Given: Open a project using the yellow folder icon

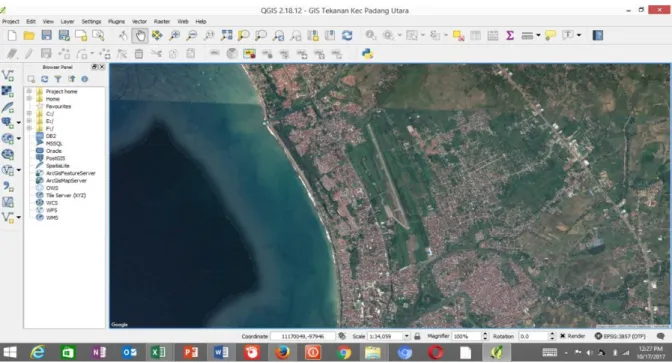Looking at the screenshot, I should pos(29,36).
